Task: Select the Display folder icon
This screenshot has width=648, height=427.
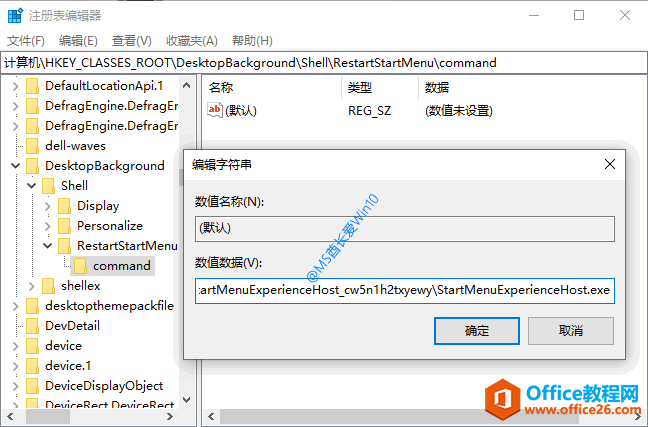Action: pyautogui.click(x=64, y=206)
